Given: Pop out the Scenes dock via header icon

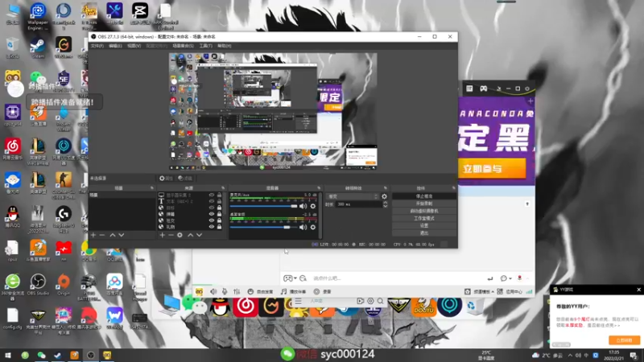Looking at the screenshot, I should click(152, 188).
